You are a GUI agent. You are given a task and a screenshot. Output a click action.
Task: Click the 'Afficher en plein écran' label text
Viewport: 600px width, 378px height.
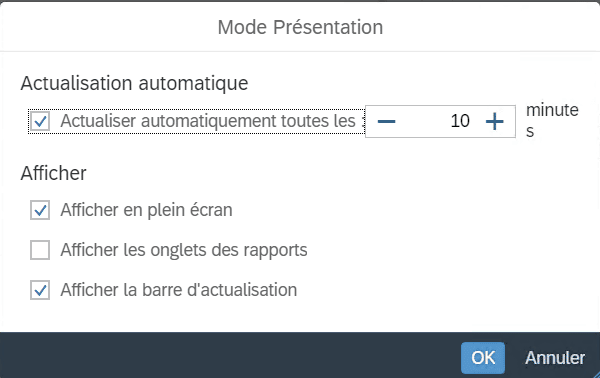pos(147,210)
